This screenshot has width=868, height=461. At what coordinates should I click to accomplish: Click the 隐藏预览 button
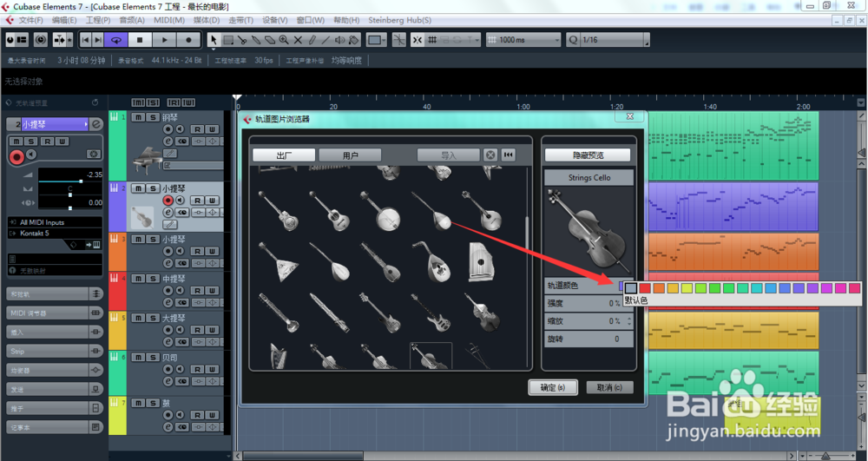(x=588, y=155)
